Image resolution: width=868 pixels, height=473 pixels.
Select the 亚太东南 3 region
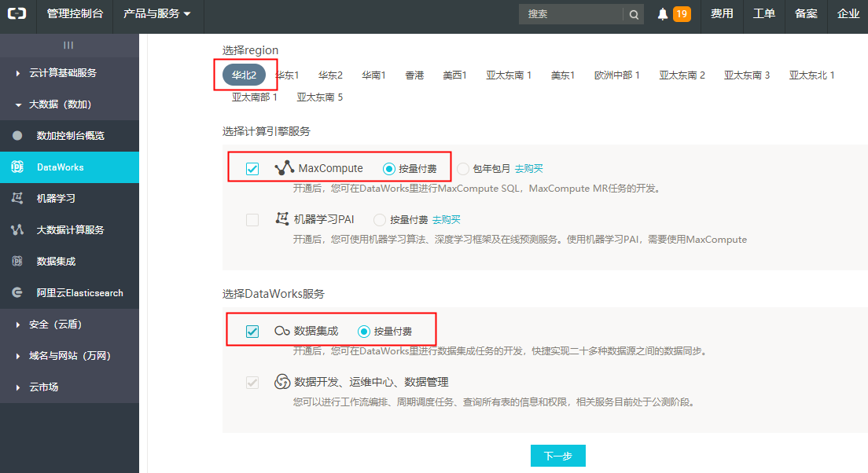(x=747, y=75)
